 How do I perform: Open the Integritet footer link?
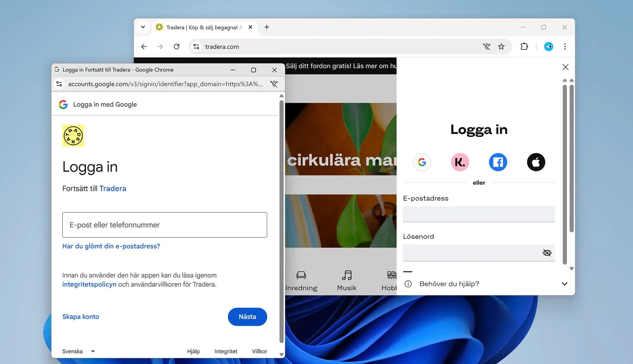coord(226,351)
